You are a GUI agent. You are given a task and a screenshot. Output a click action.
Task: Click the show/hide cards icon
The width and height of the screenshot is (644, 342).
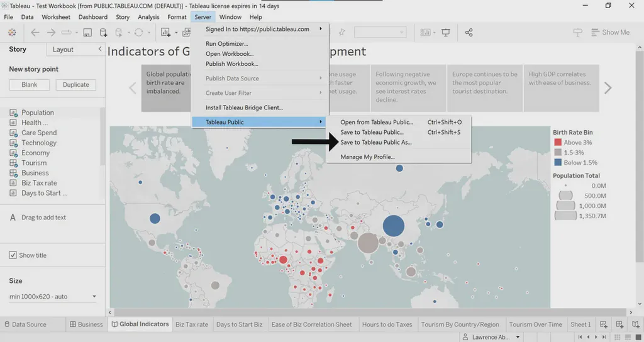pos(426,33)
